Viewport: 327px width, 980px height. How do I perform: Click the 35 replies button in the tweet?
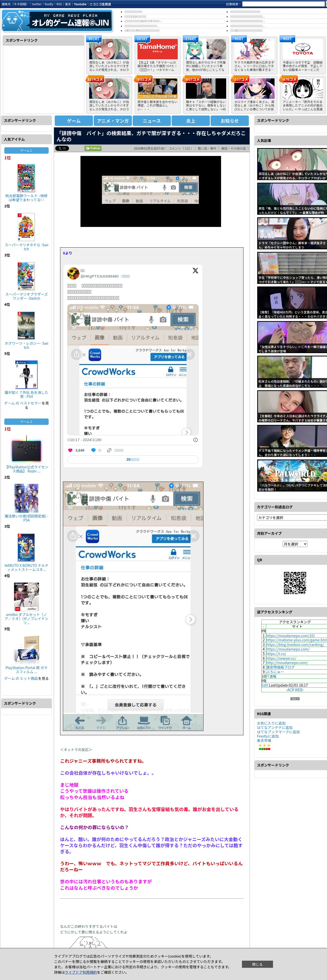click(x=133, y=459)
